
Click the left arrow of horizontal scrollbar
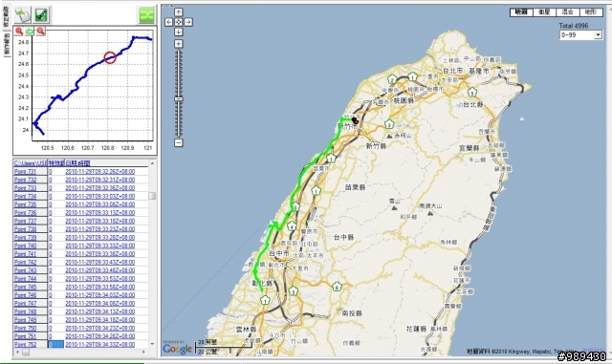17,353
